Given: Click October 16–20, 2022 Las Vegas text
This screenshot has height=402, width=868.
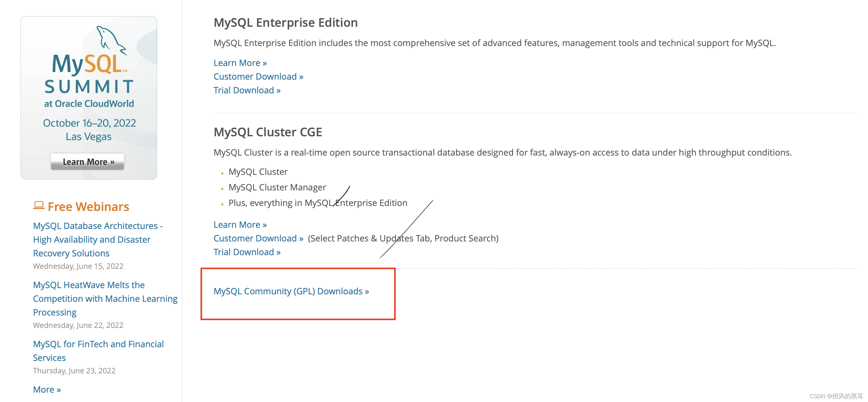Looking at the screenshot, I should (89, 130).
